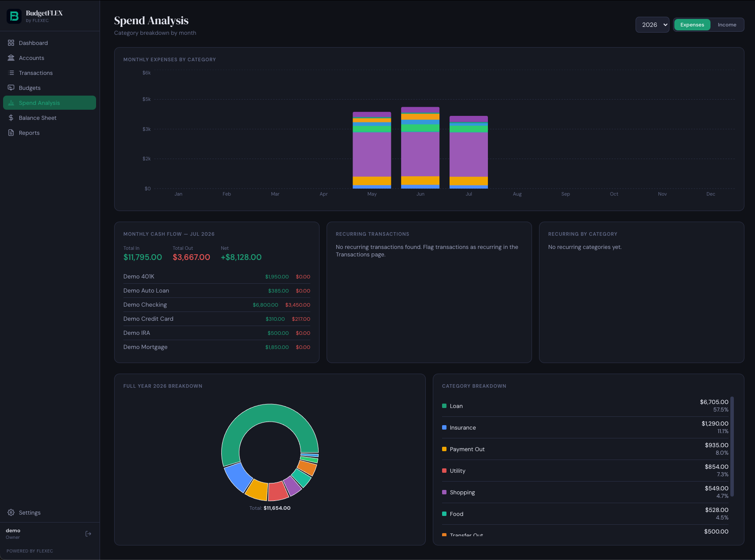Viewport: 755px width, 560px height.
Task: Click the Utility red color swatch
Action: 444,471
